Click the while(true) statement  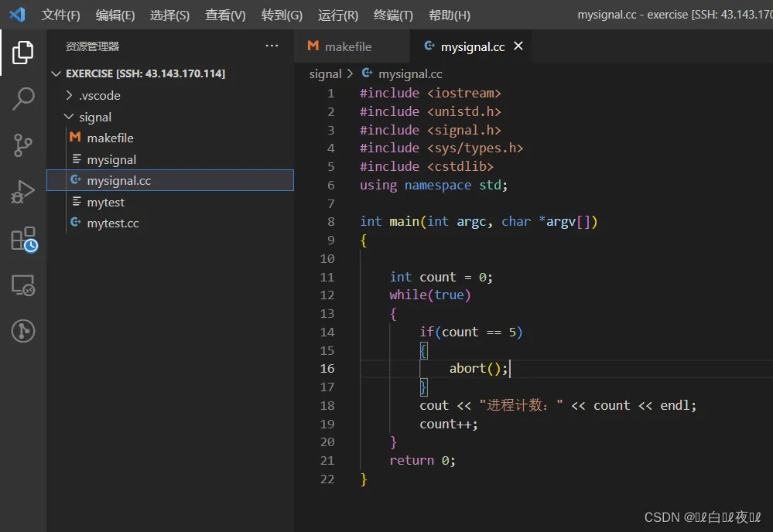(x=430, y=295)
